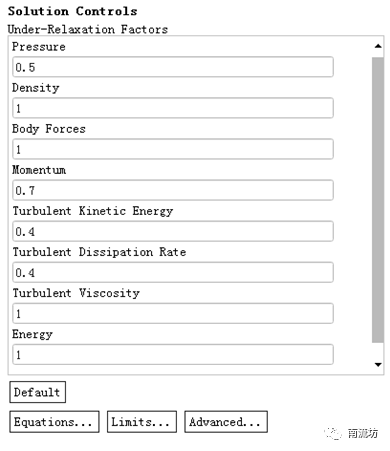Click the vertical scrollbar thumb in the factors list
The height and width of the screenshot is (451, 390).
point(378,200)
